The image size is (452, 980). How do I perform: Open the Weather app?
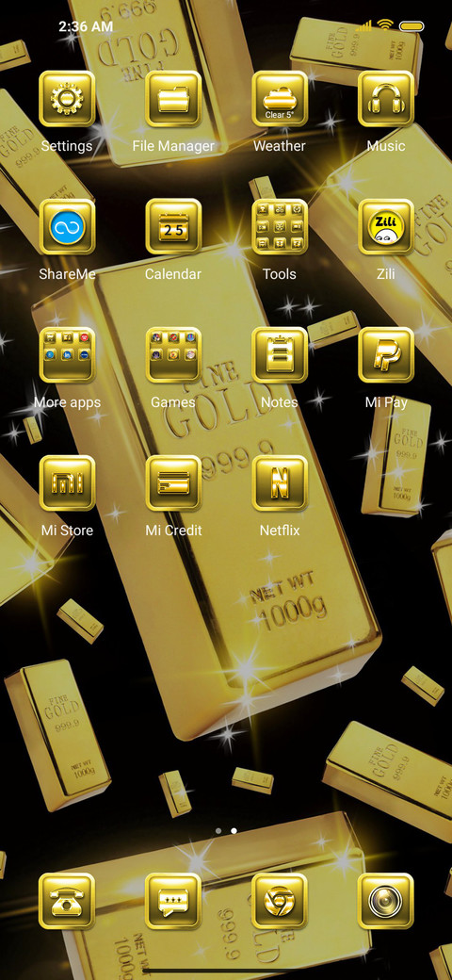pos(280,99)
